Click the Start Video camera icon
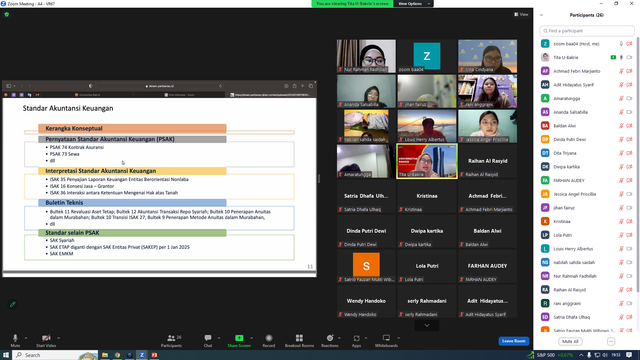The image size is (640, 360). [x=46, y=338]
